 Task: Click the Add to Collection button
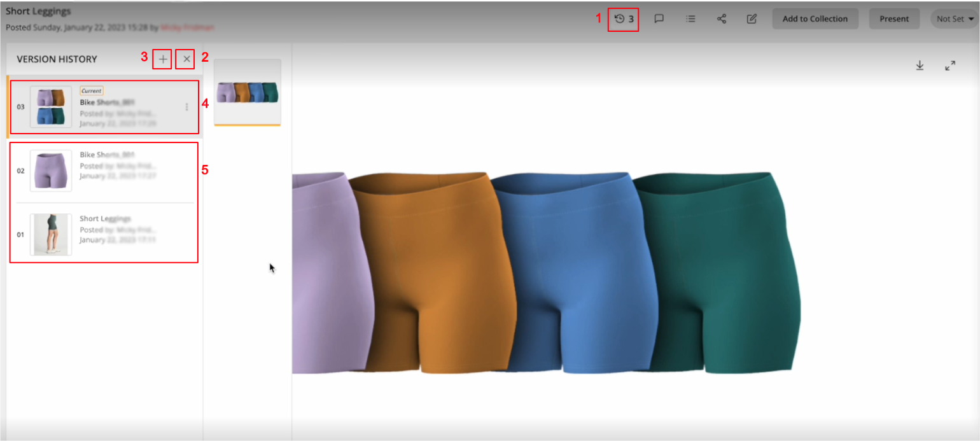tap(815, 19)
